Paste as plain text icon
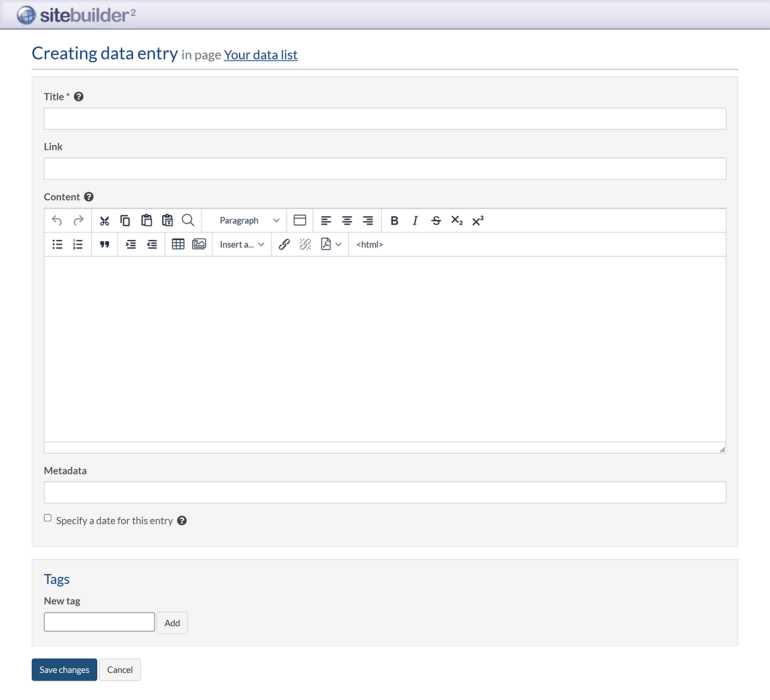The width and height of the screenshot is (770, 700). tap(167, 220)
